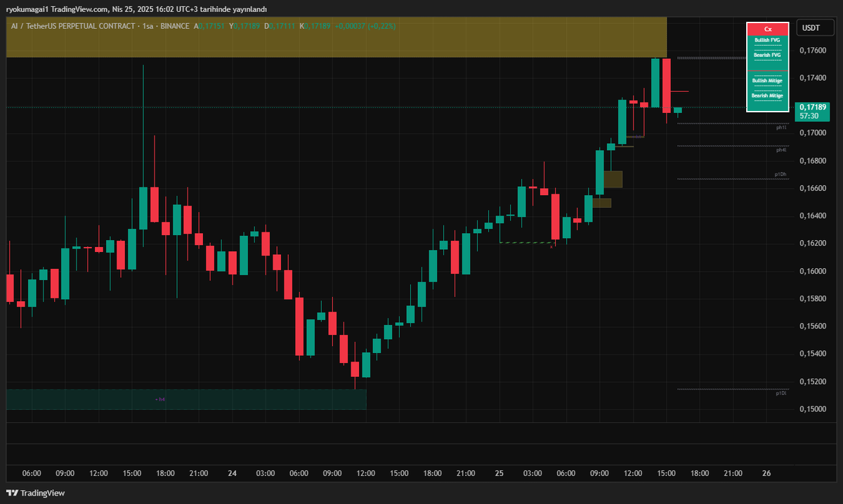The height and width of the screenshot is (504, 843).
Task: Select Bearish Mitige in the legend
Action: 767,95
